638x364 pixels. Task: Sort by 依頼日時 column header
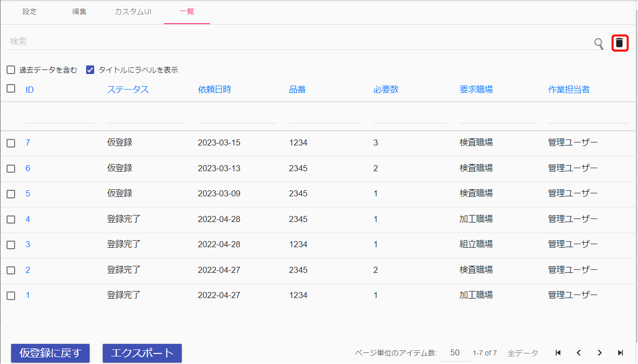[x=215, y=90]
